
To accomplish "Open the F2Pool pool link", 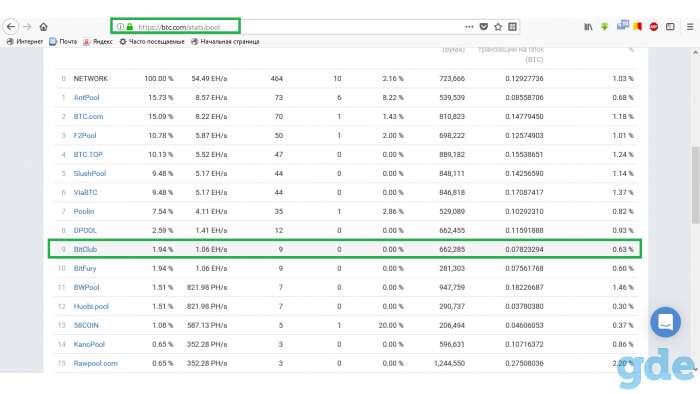I will point(85,135).
